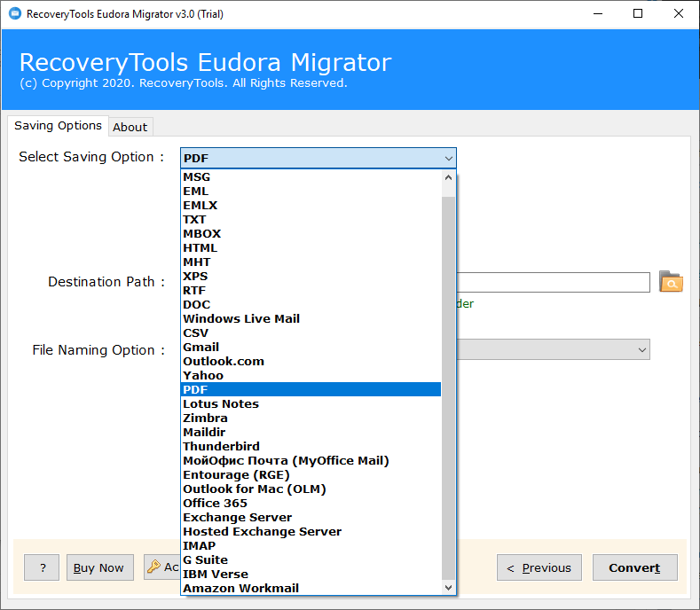
Task: Click scroll up arrow in format list
Action: pos(449,177)
